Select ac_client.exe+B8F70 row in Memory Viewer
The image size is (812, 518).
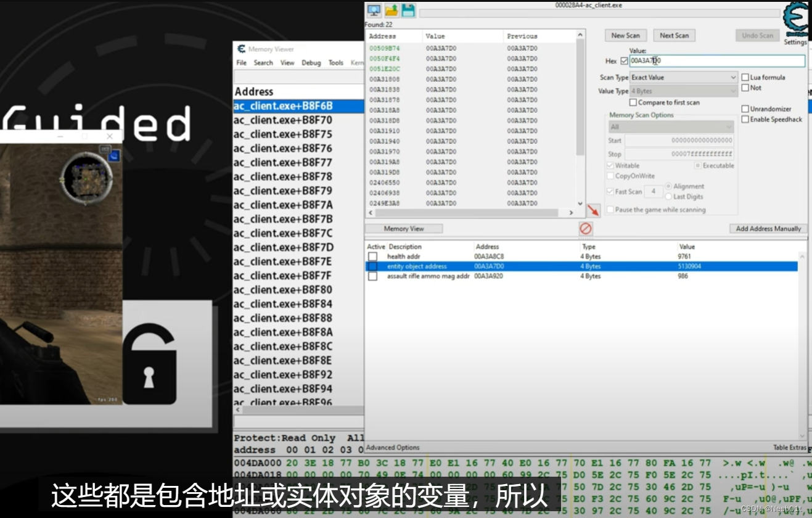coord(299,120)
